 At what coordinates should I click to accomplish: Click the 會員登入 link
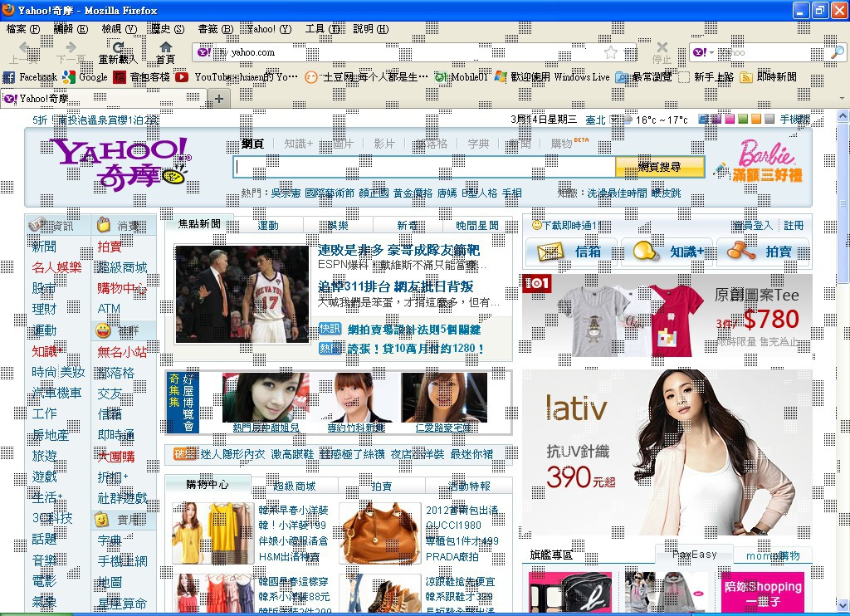[752, 226]
